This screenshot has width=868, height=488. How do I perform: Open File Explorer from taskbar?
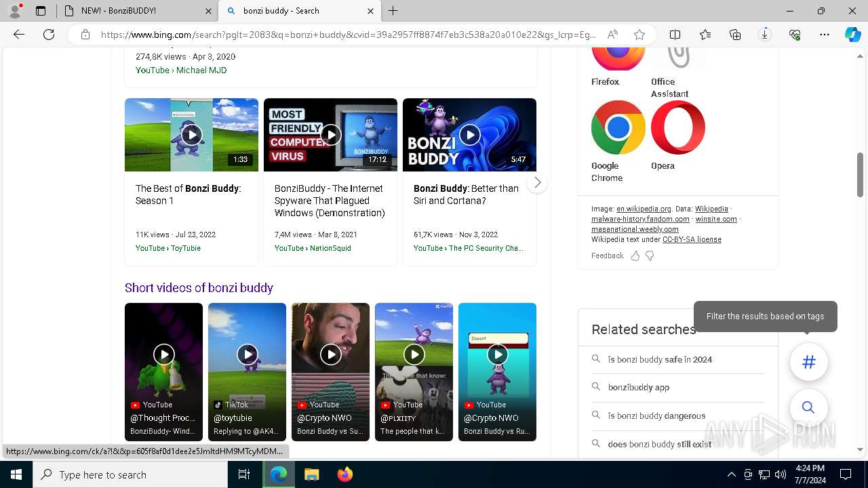click(312, 474)
